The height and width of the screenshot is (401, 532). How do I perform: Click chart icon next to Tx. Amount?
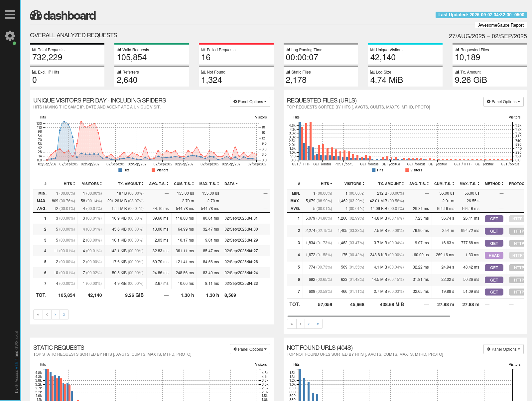click(457, 72)
